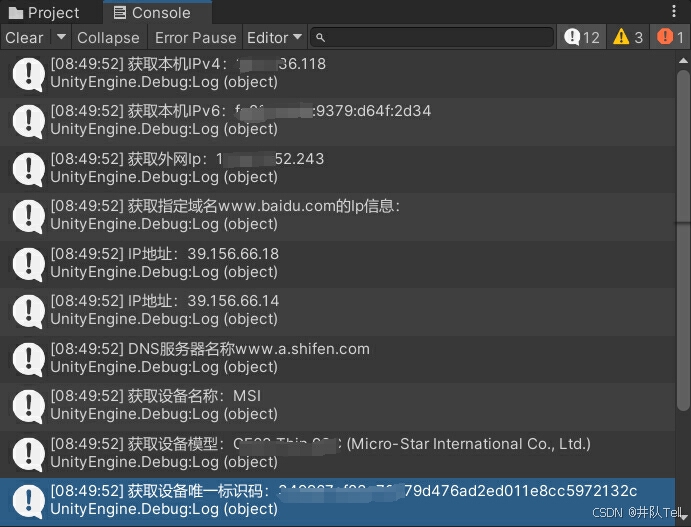Image resolution: width=691 pixels, height=527 pixels.
Task: Select the 获取本机IPv4 log entry
Action: pyautogui.click(x=338, y=73)
